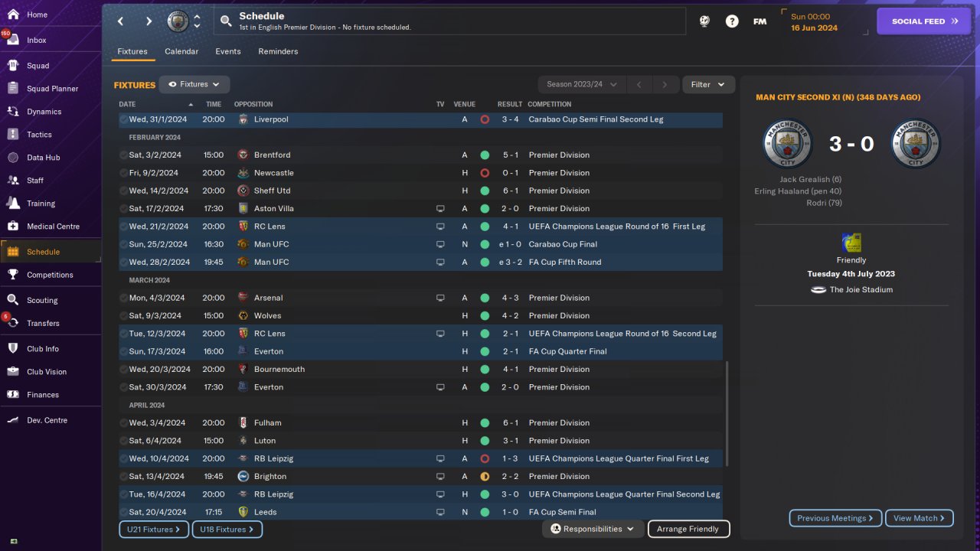Go to the previous season arrow
Image resolution: width=980 pixels, height=551 pixels.
pyautogui.click(x=639, y=84)
